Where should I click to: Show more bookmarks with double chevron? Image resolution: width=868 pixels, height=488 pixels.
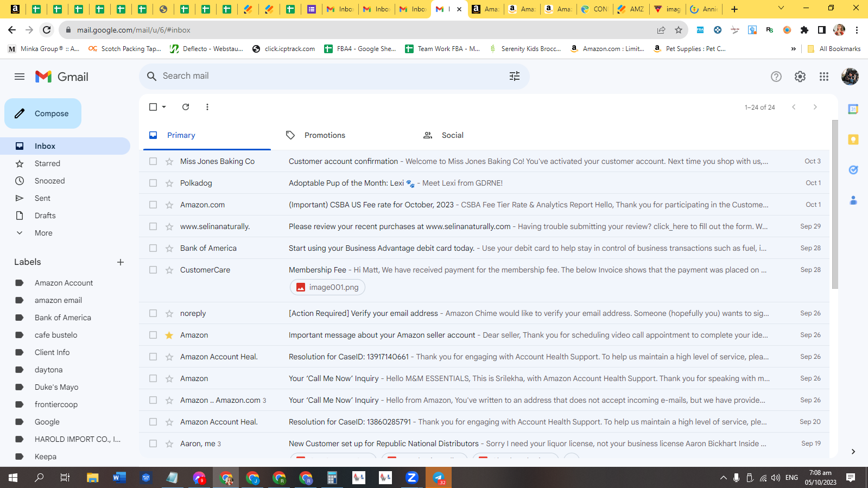click(794, 49)
